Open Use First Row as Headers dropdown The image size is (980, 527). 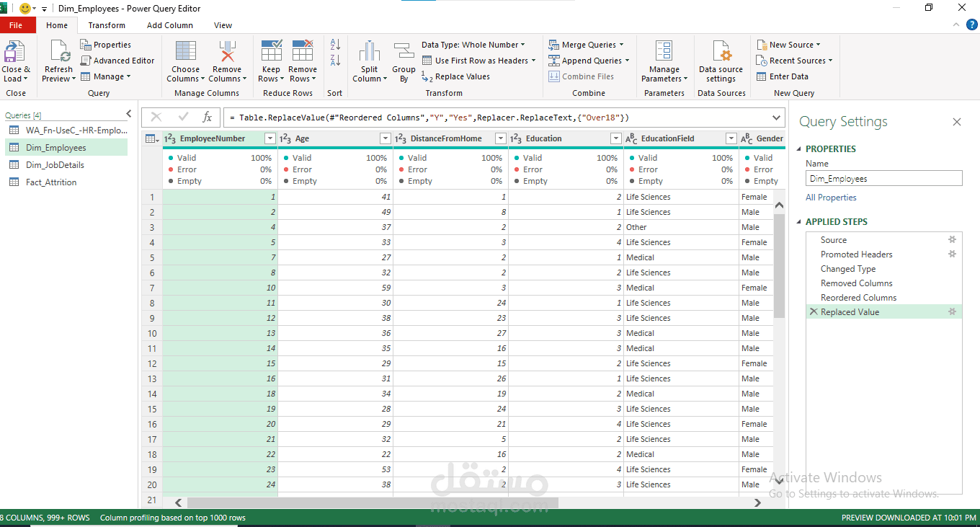click(x=479, y=61)
